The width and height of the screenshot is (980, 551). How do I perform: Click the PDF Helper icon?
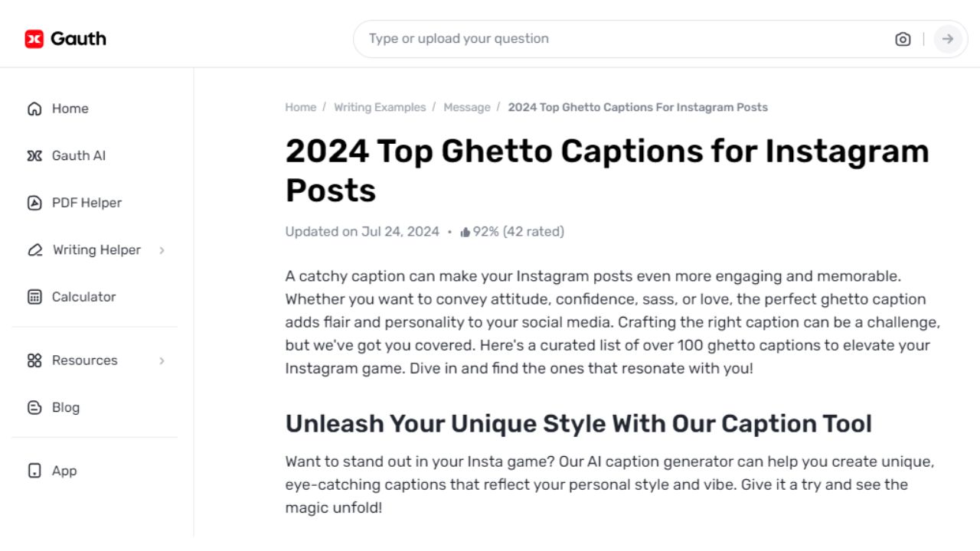(34, 203)
